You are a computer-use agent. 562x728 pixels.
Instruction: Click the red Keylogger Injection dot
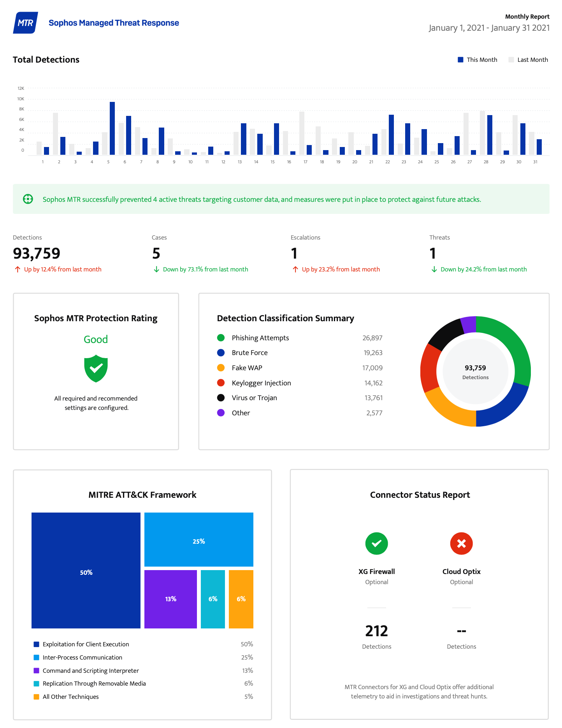click(x=221, y=383)
